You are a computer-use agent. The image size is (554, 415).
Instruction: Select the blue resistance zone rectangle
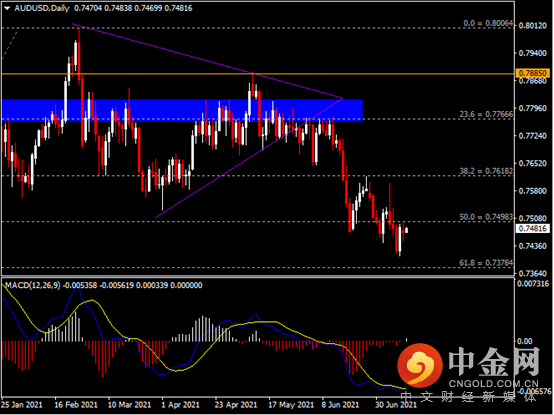pos(182,111)
